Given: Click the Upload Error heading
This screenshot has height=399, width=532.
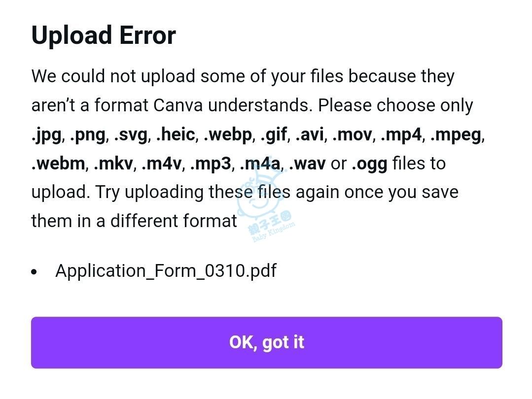Looking at the screenshot, I should tap(104, 35).
